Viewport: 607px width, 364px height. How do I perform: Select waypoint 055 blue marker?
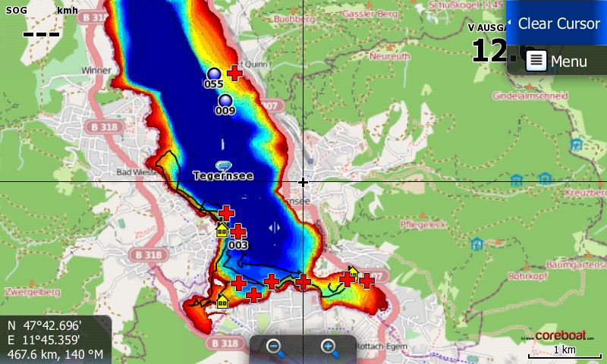pos(213,74)
